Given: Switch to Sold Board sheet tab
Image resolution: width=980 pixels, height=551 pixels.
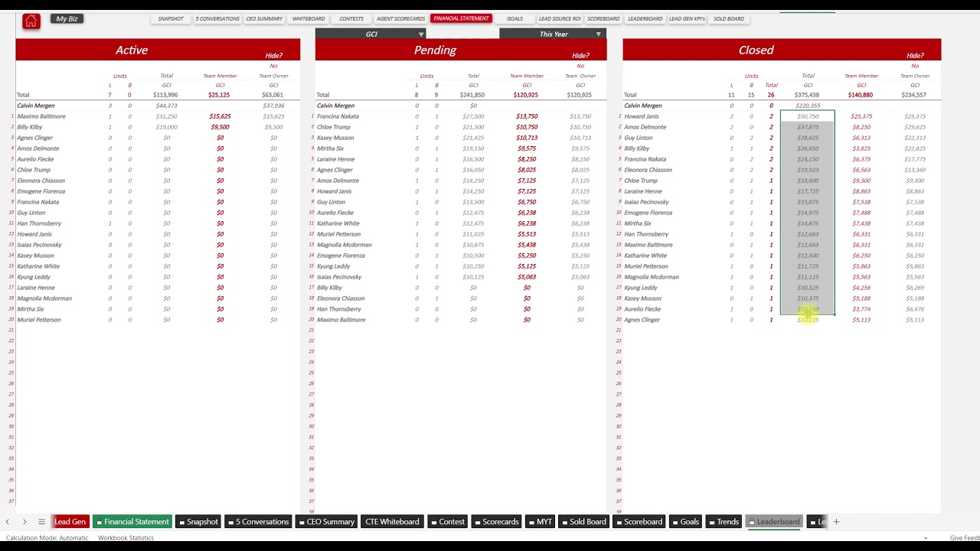Looking at the screenshot, I should (583, 522).
